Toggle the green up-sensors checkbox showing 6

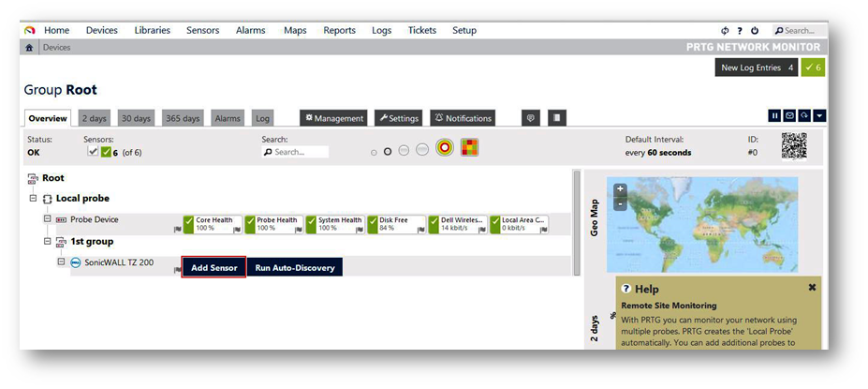click(106, 152)
